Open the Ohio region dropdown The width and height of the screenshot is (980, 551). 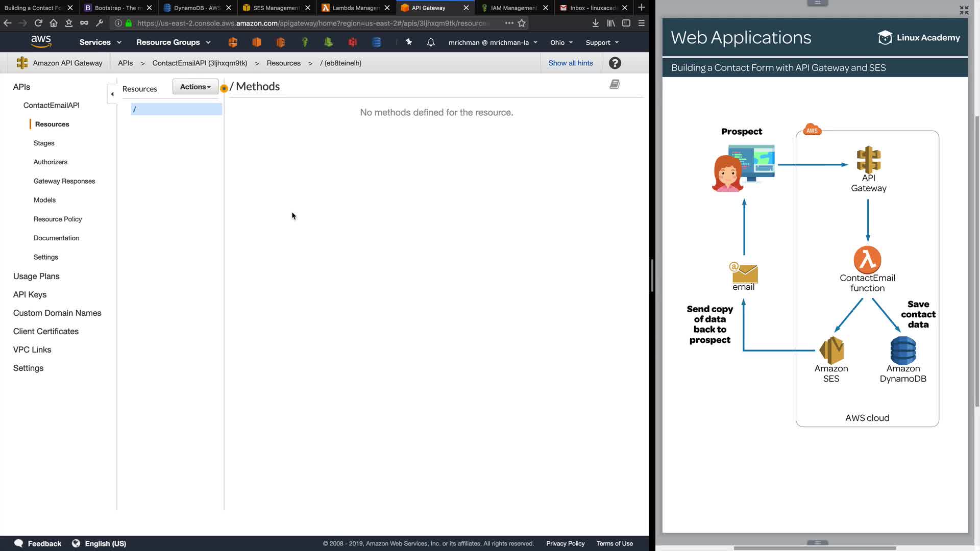[561, 42]
